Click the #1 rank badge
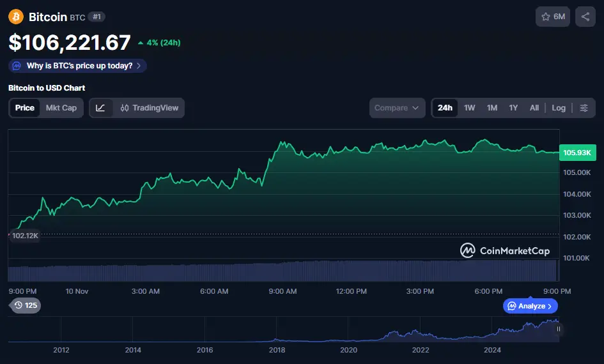604x364 pixels. 97,17
